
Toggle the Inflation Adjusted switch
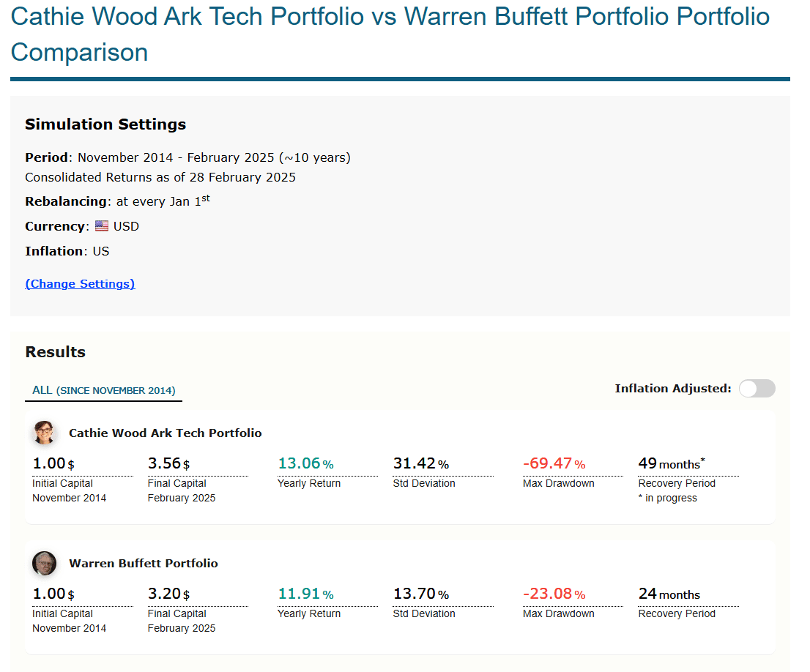click(x=757, y=389)
